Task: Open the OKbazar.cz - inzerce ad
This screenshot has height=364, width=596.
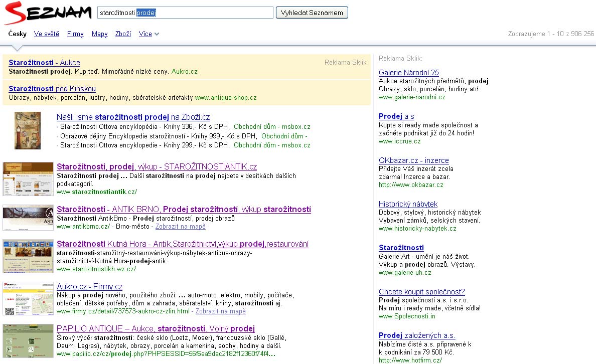Action: click(x=413, y=160)
